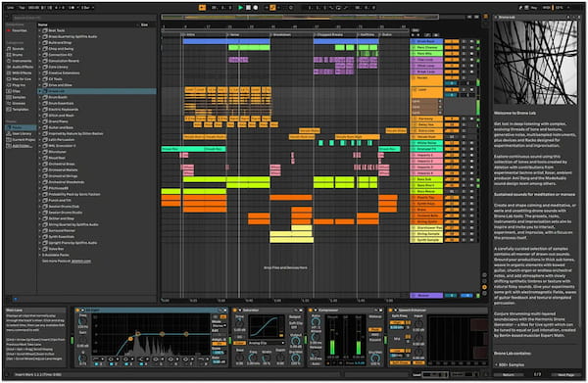The height and width of the screenshot is (383, 588).
Task: Expand the Available Packs section
Action: (x=40, y=255)
